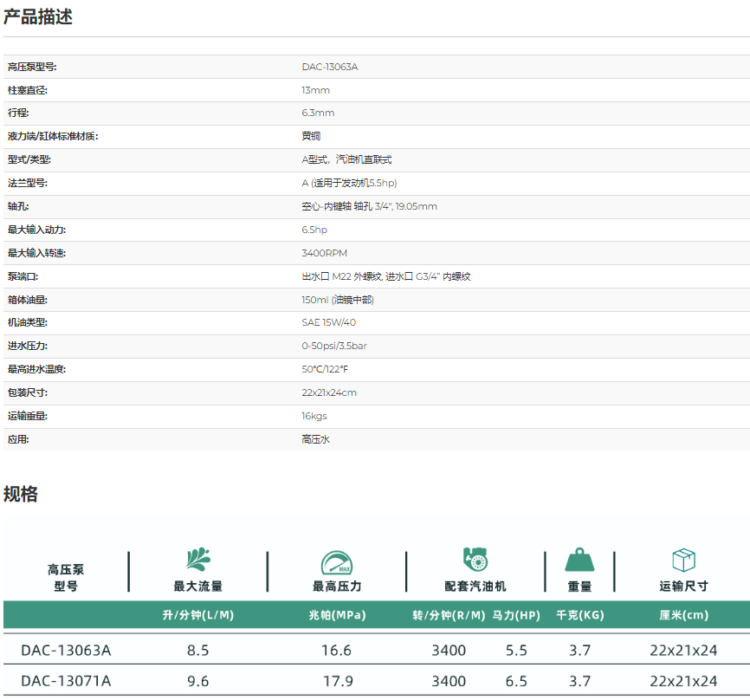
Task: Click the 兆帕(MPa) column header
Action: click(337, 615)
